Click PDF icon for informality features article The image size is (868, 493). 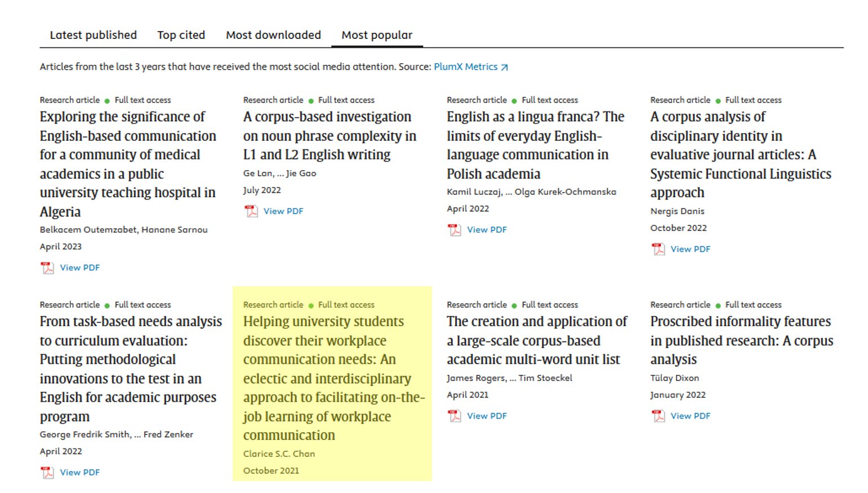click(x=658, y=416)
